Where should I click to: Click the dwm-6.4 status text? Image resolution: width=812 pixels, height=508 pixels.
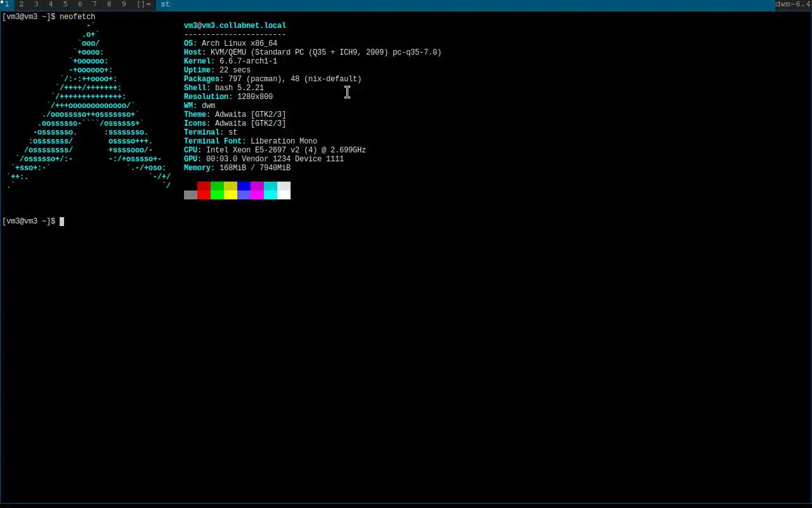coord(793,4)
